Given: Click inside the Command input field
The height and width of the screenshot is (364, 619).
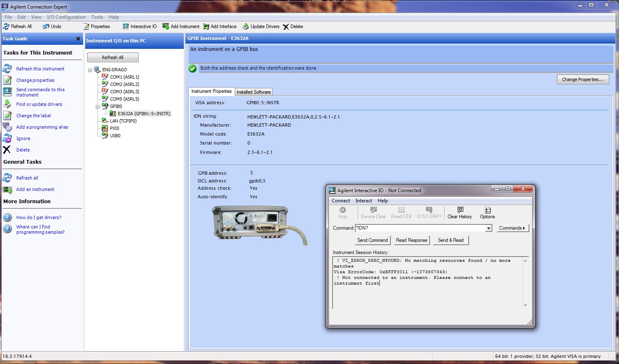Looking at the screenshot, I should click(x=420, y=228).
